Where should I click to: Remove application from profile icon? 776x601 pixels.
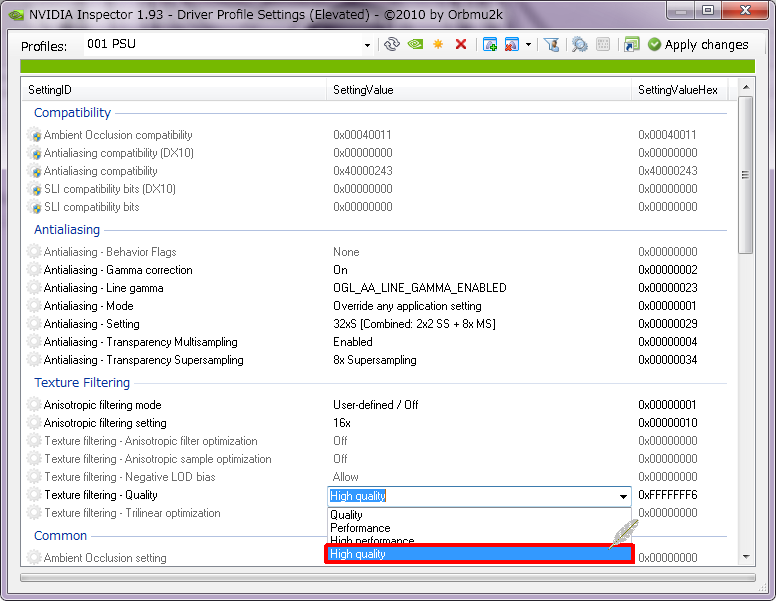[512, 45]
